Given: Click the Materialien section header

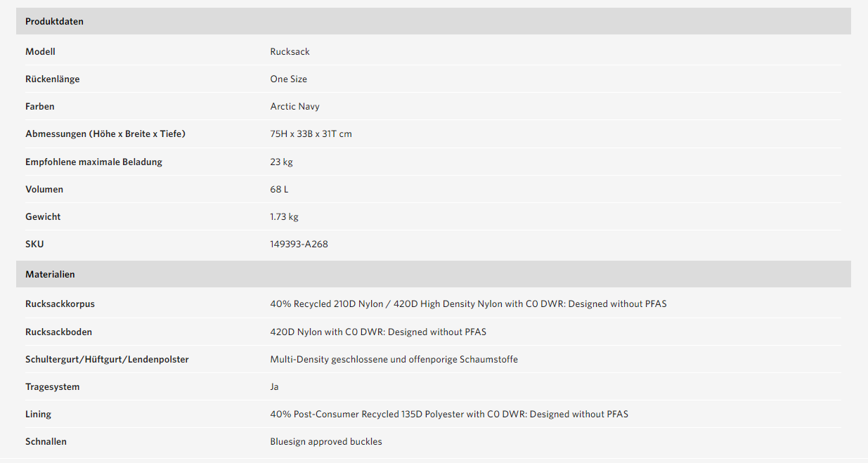Looking at the screenshot, I should (50, 275).
